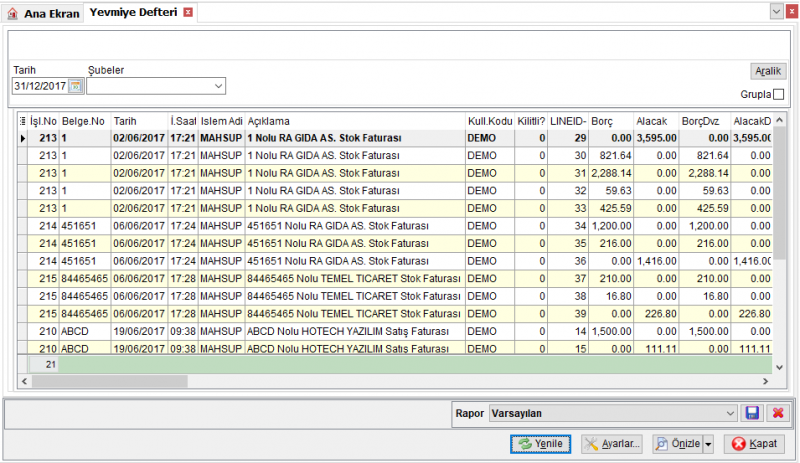Screen dimensions: 800x463
Task: Switch to the Ana Ekran tab
Action: coord(43,14)
